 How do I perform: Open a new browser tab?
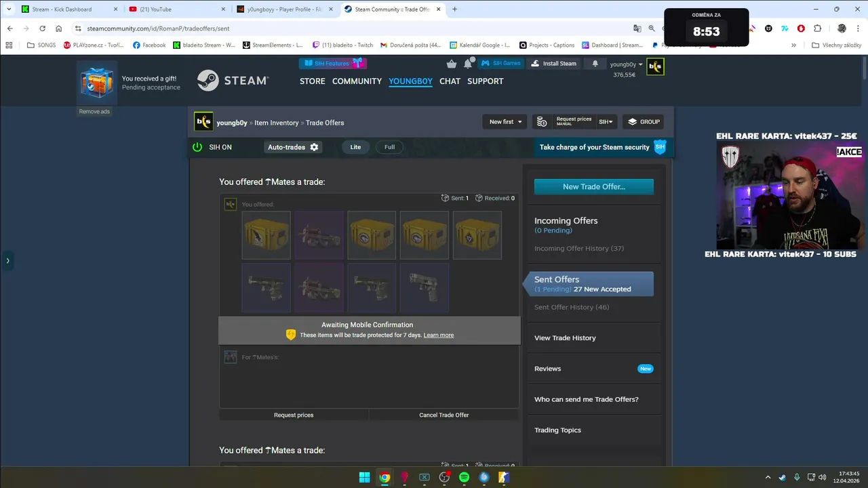[x=455, y=9]
